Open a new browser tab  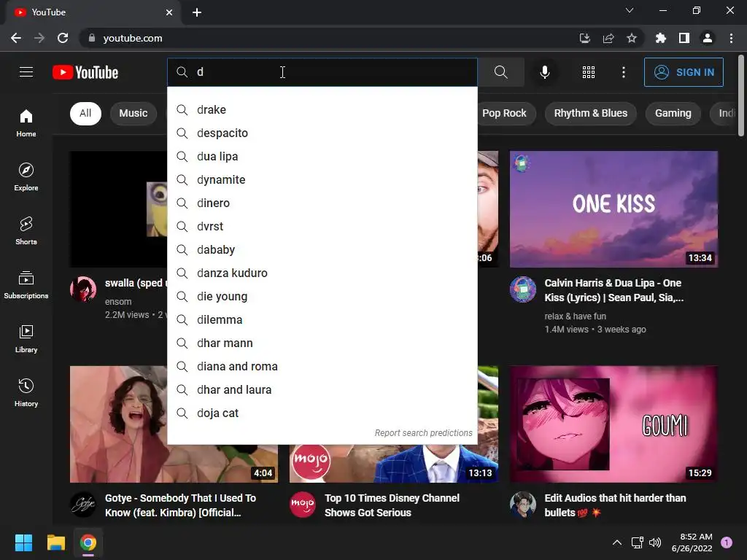point(197,12)
